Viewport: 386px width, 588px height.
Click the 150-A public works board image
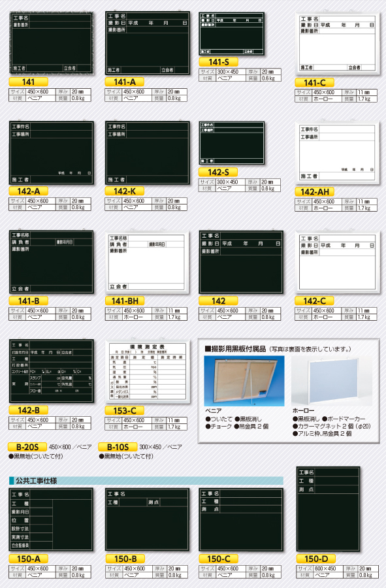tap(52, 519)
